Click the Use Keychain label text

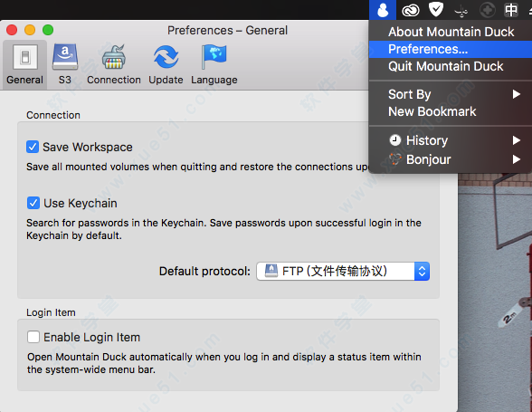81,203
